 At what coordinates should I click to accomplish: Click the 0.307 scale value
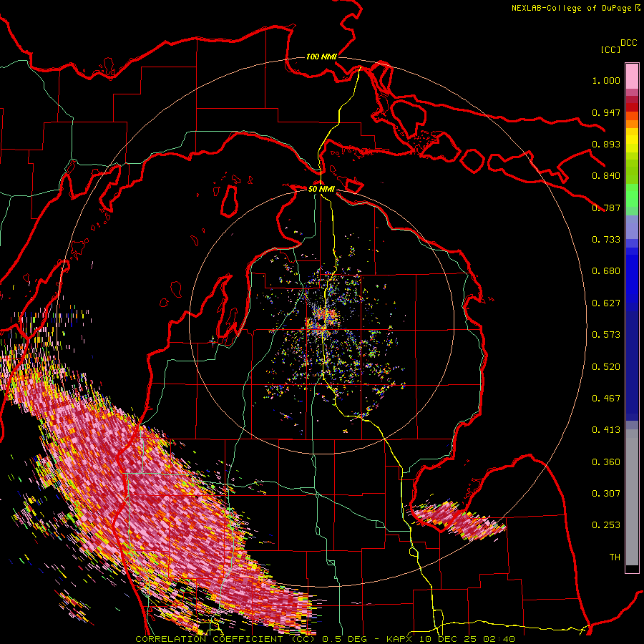click(x=606, y=494)
